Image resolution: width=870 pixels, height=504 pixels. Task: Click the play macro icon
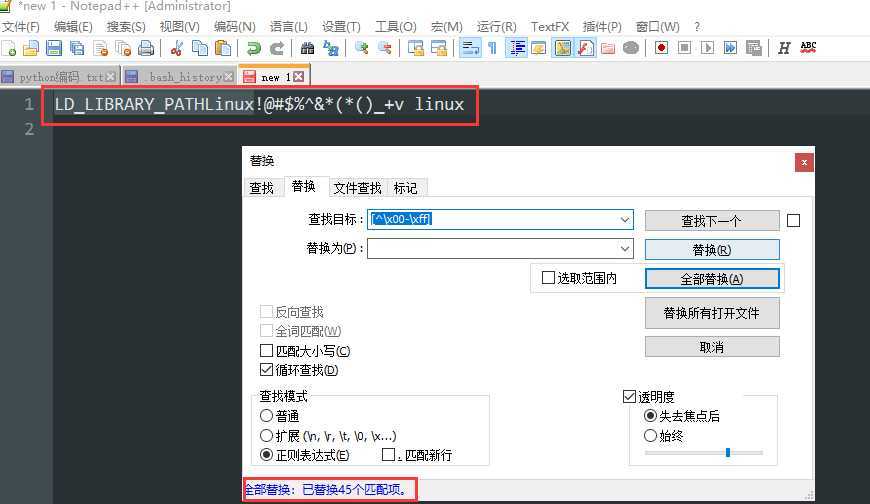pyautogui.click(x=707, y=48)
